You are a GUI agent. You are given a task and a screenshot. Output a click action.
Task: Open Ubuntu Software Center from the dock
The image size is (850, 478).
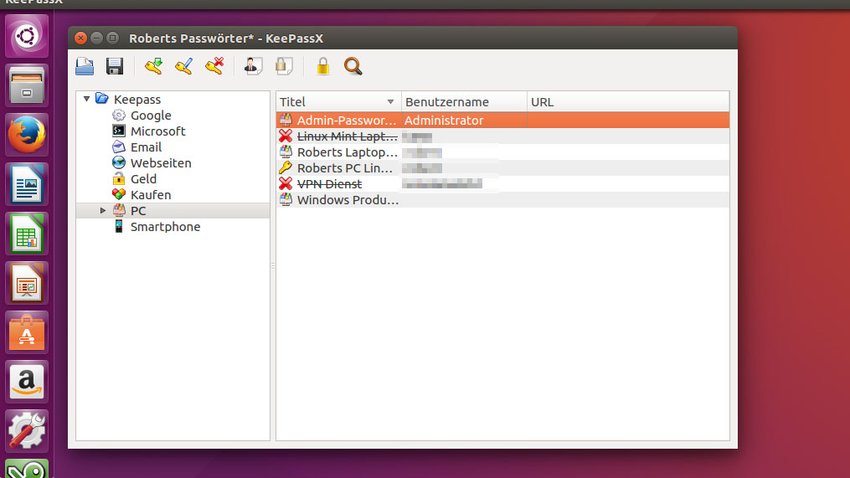(27, 332)
